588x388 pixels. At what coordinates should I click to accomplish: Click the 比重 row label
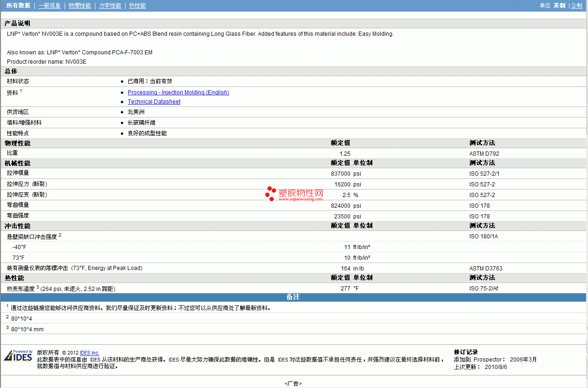tap(13, 153)
